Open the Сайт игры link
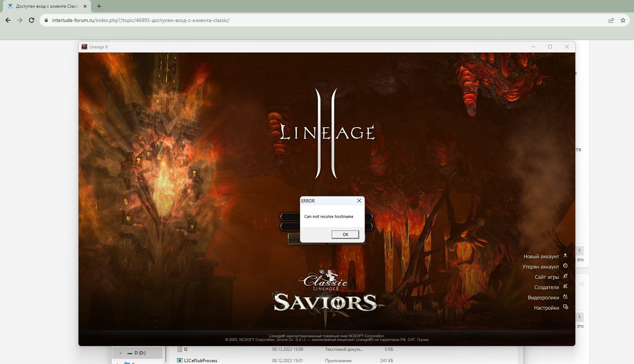 [x=547, y=277]
